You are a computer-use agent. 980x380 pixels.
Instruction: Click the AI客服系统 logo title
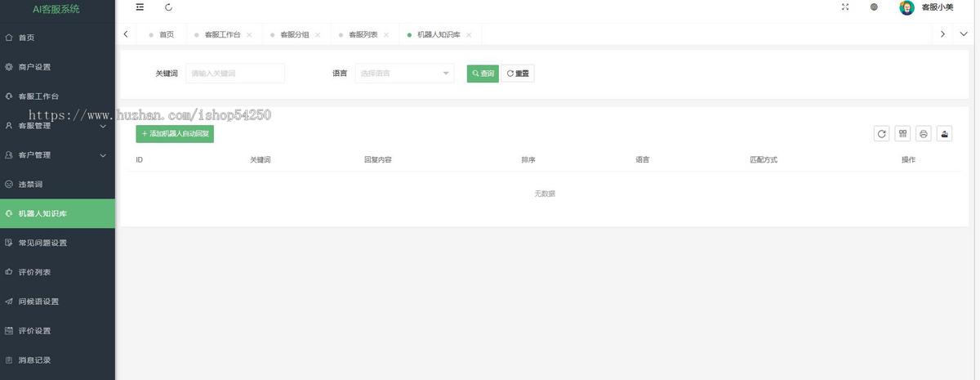[56, 9]
